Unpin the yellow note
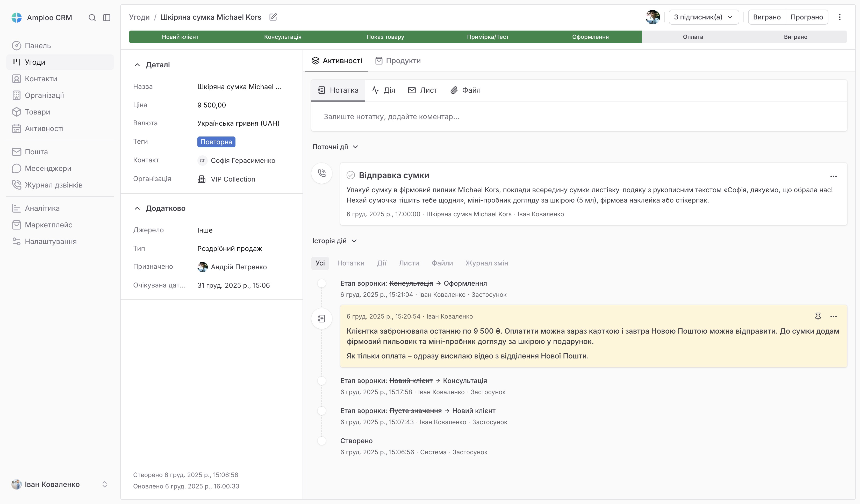Screen dimensions: 860x504 (x=818, y=316)
